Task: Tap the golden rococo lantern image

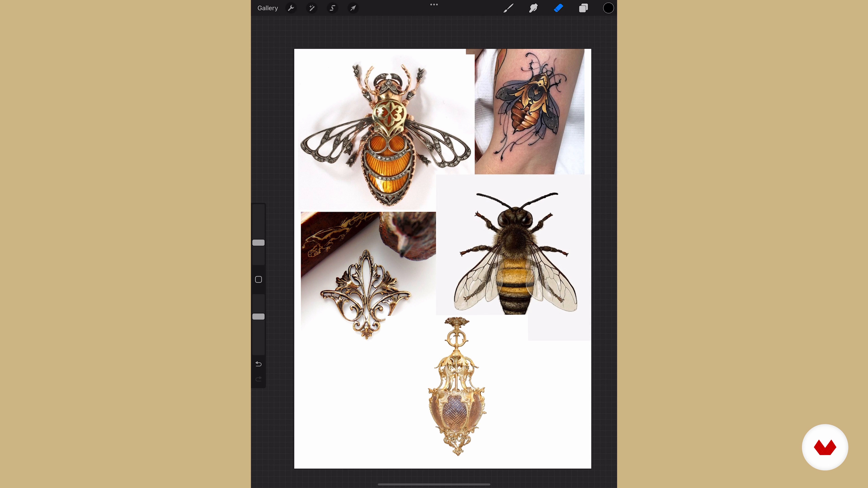Action: click(457, 386)
